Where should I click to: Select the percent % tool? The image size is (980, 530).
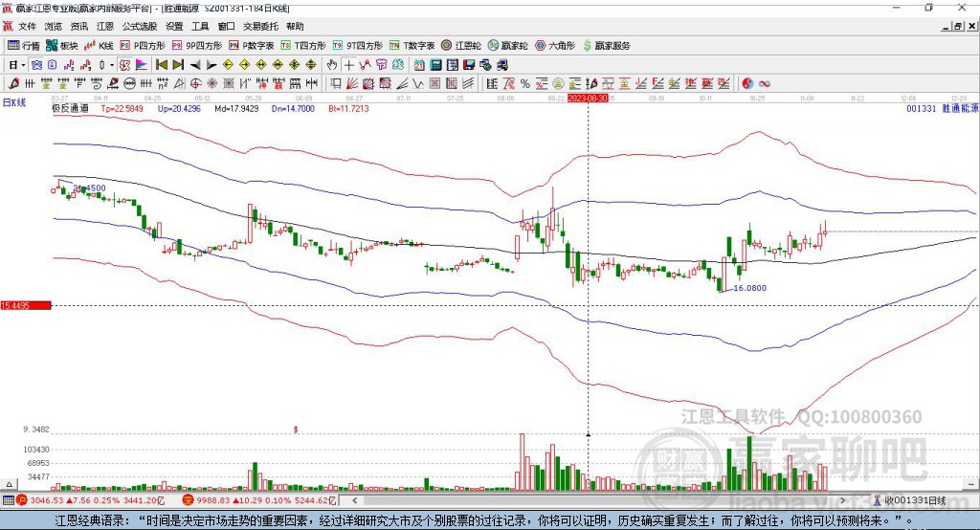[525, 84]
